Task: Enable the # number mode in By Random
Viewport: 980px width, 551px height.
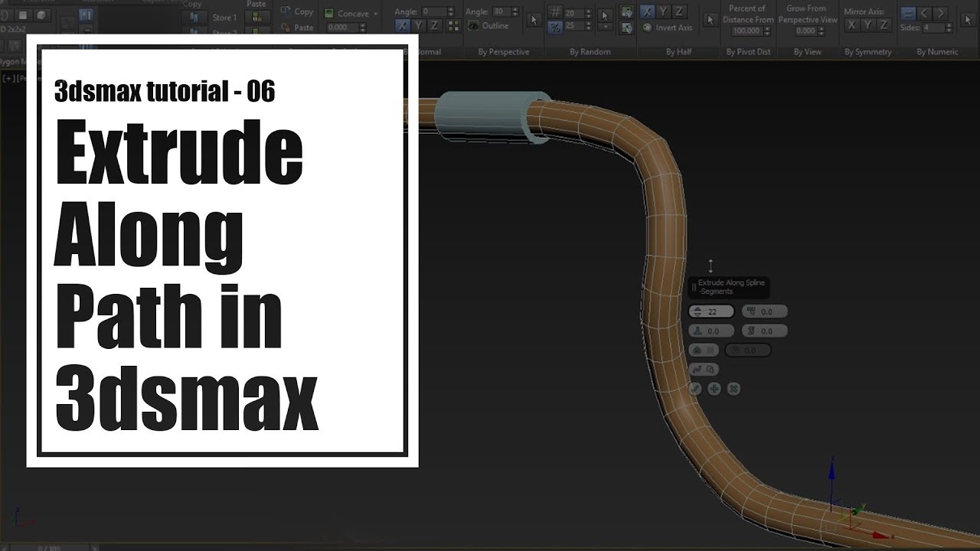Action: tap(556, 12)
